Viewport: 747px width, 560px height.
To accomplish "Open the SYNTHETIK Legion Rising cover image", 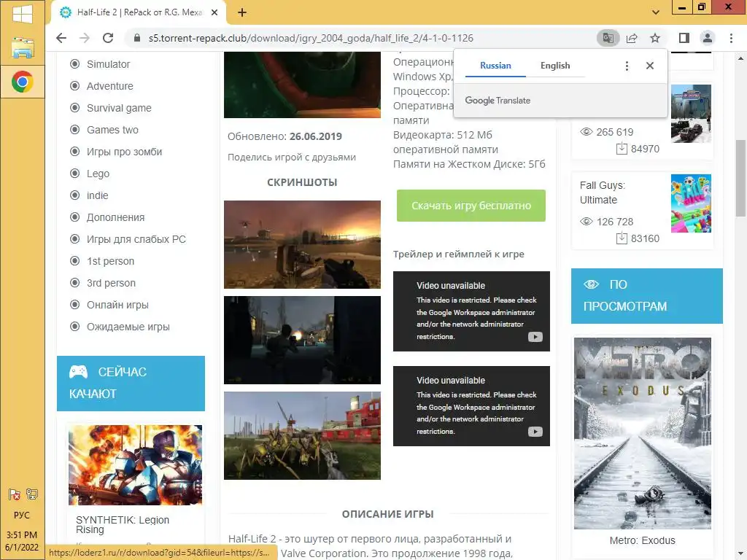I will pyautogui.click(x=135, y=464).
